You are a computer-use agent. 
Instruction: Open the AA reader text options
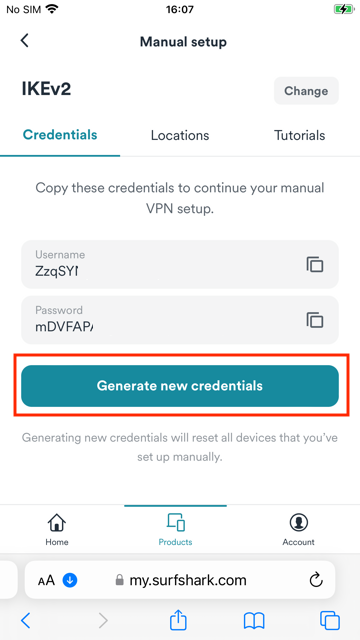click(46, 580)
